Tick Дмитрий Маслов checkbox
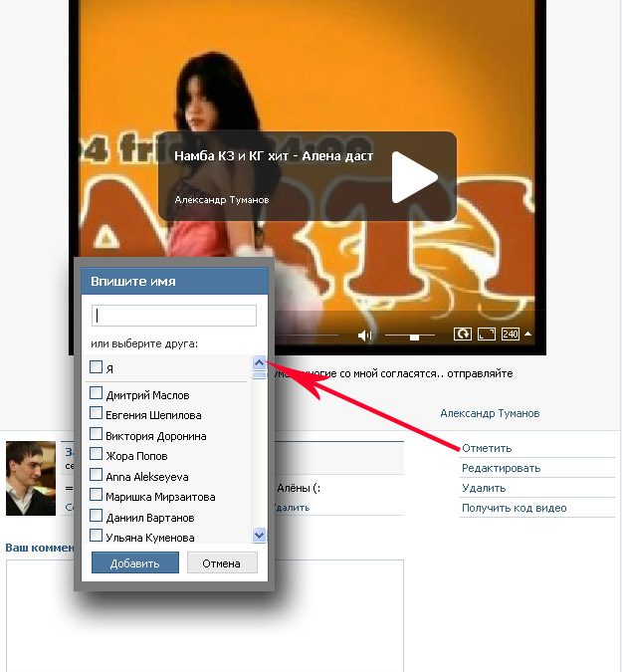Image resolution: width=622 pixels, height=672 pixels. pyautogui.click(x=97, y=394)
